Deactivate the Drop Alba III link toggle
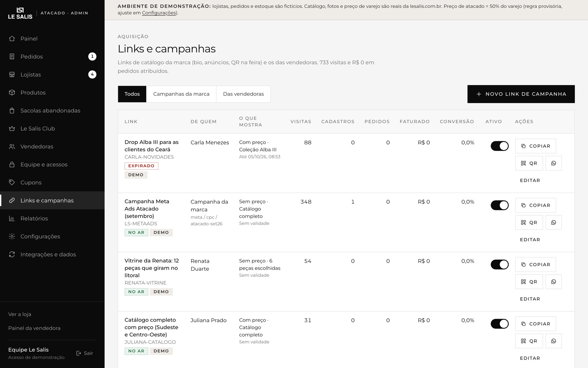Image resolution: width=588 pixels, height=368 pixels. pos(499,146)
